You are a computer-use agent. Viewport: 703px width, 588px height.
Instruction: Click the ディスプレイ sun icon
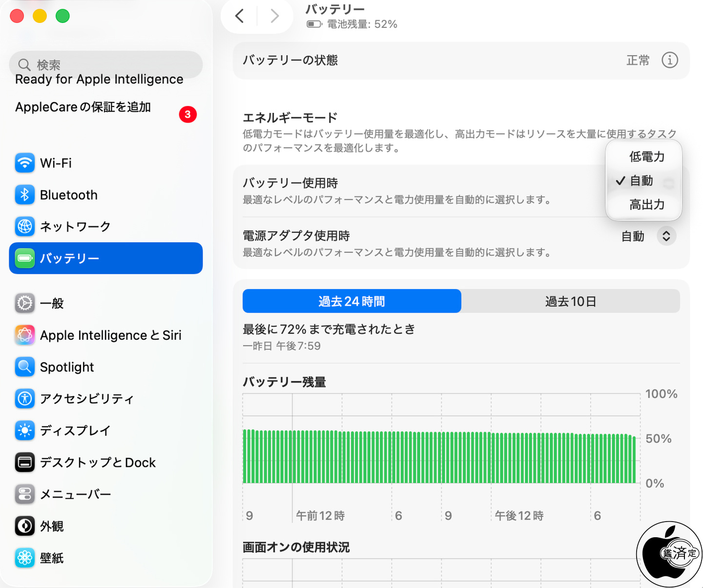click(25, 431)
